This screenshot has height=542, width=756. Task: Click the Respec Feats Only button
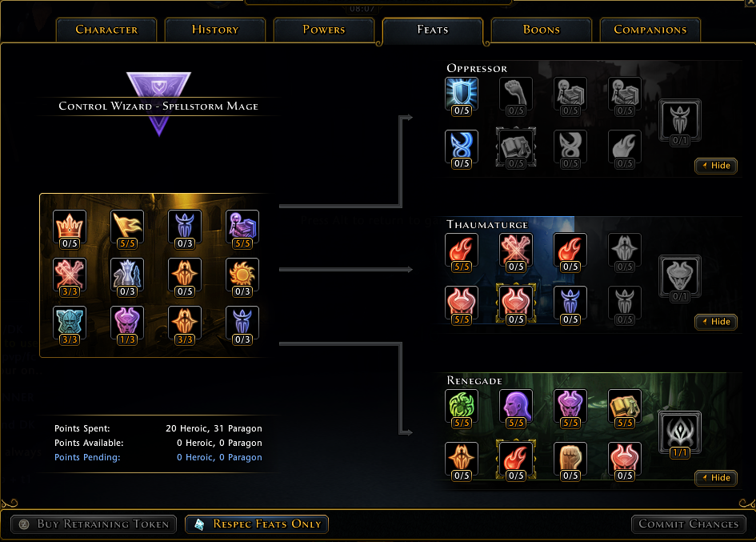click(257, 524)
